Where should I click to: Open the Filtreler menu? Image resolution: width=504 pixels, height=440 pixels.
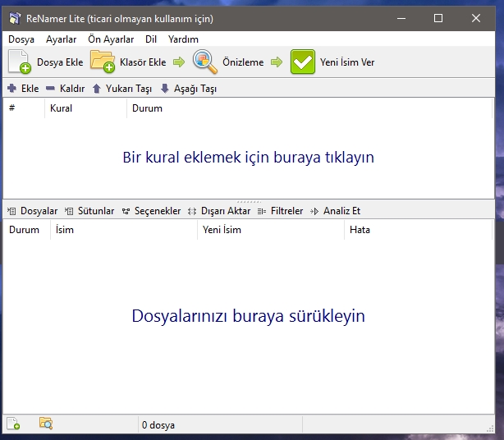tap(280, 211)
